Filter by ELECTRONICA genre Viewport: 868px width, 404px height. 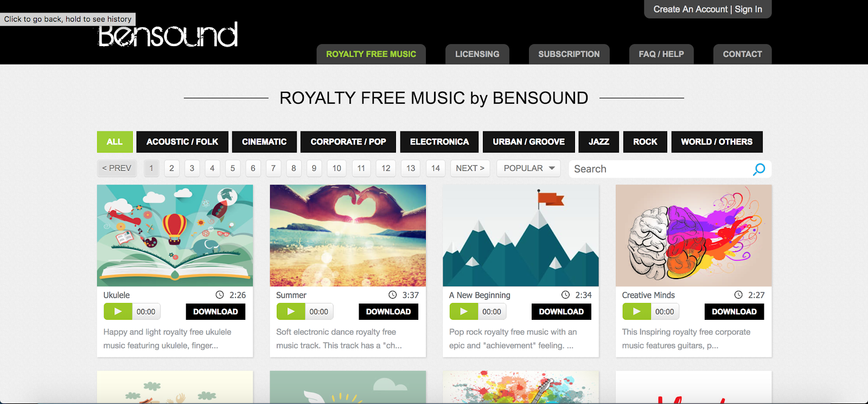(439, 142)
